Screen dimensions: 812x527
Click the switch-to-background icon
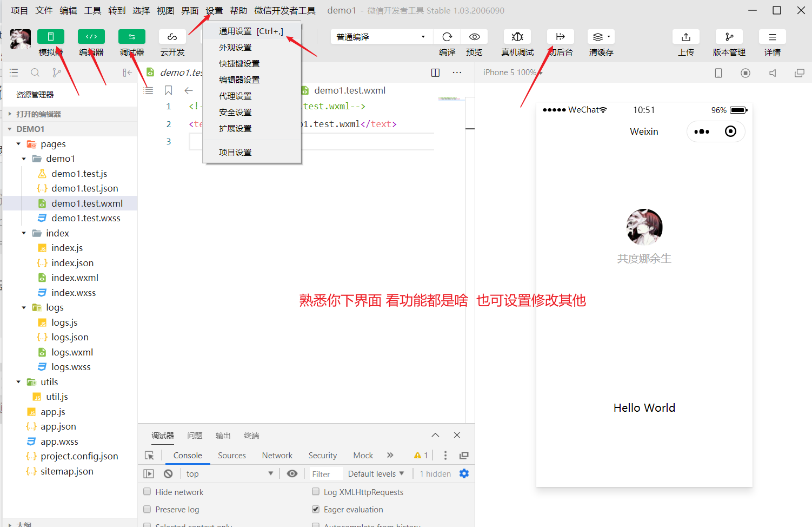[x=561, y=37]
